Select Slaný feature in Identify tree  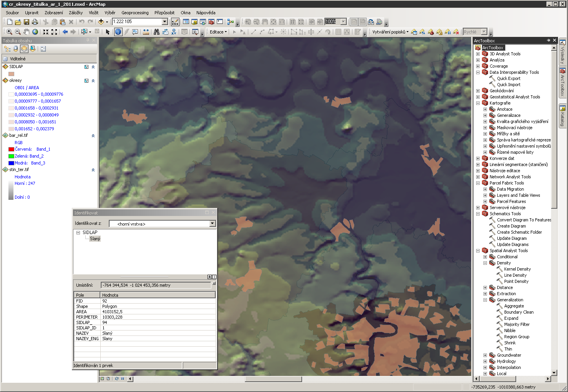click(x=95, y=239)
